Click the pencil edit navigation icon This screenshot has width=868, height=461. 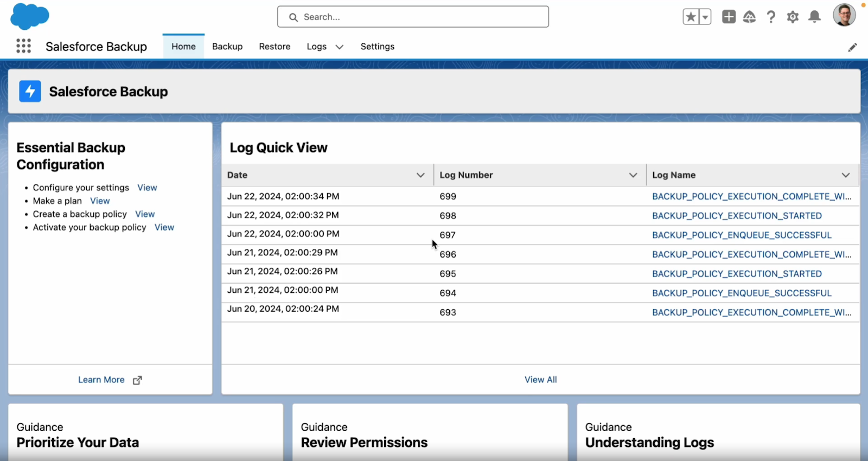point(852,47)
